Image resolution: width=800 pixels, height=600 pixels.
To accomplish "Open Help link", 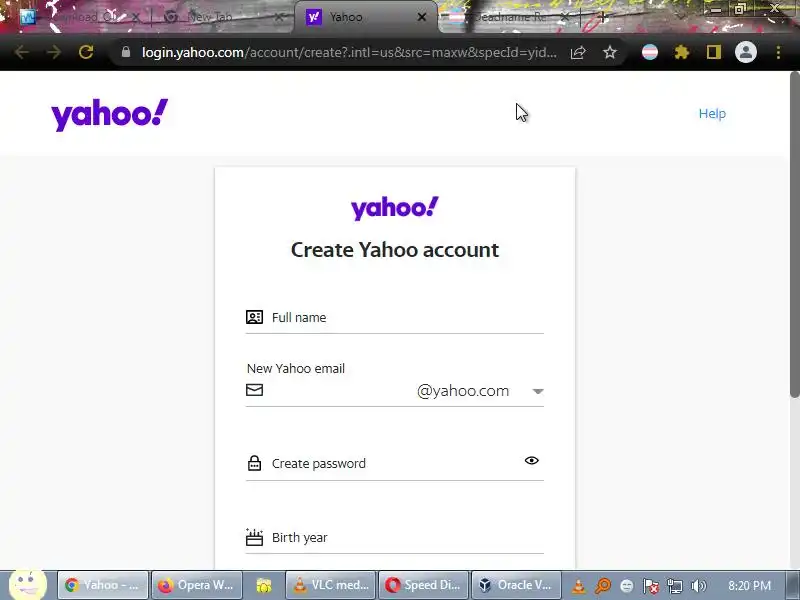I will 712,113.
